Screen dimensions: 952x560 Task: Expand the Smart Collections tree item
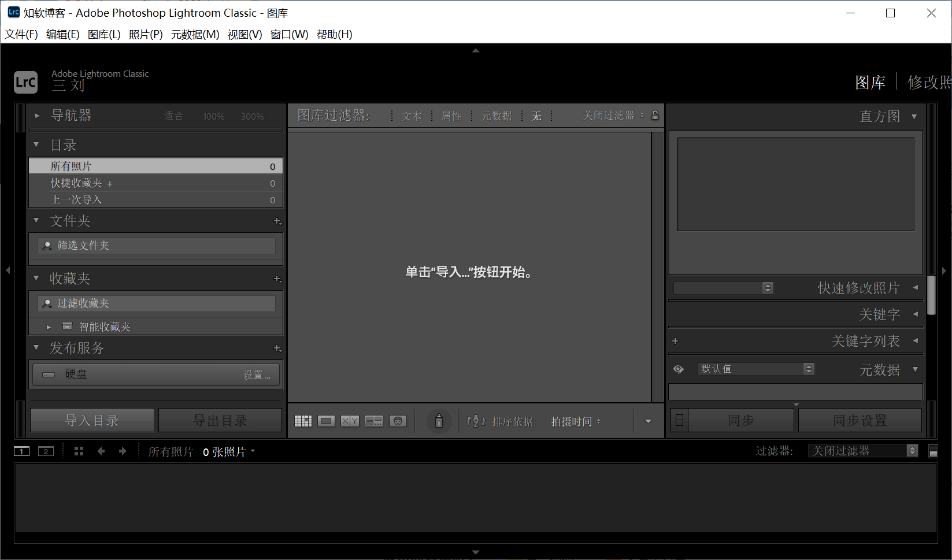pyautogui.click(x=49, y=327)
